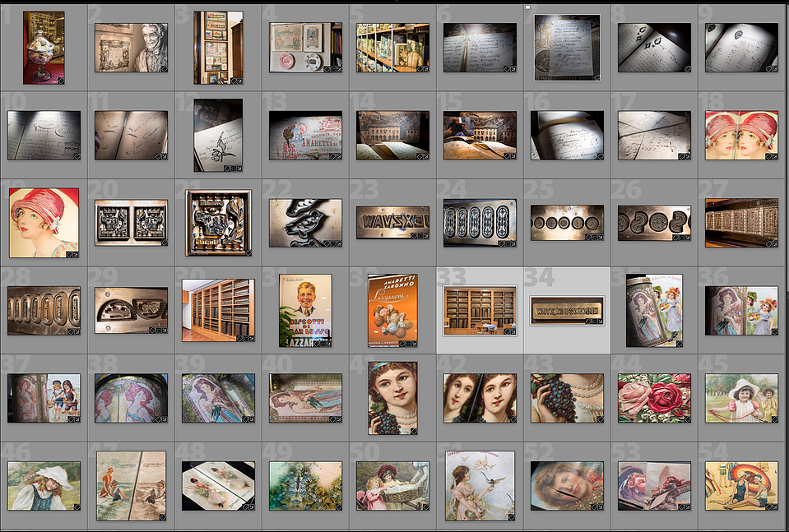Select photo 30 of wooden shelving room

(218, 310)
